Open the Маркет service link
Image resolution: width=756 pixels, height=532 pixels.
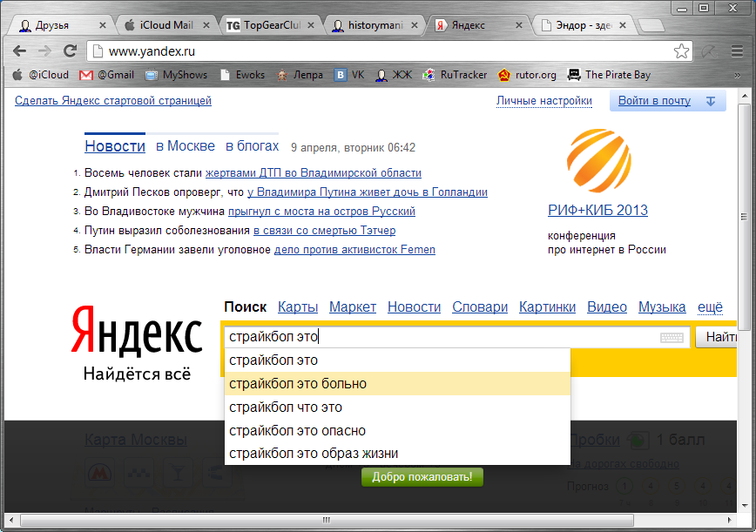point(353,307)
